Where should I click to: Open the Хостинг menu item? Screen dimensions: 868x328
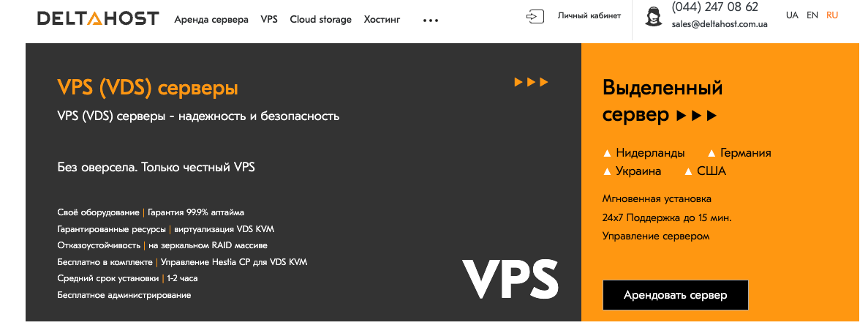(382, 19)
